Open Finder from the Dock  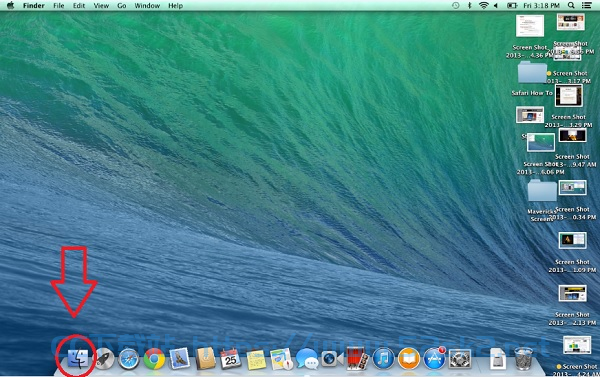78,359
